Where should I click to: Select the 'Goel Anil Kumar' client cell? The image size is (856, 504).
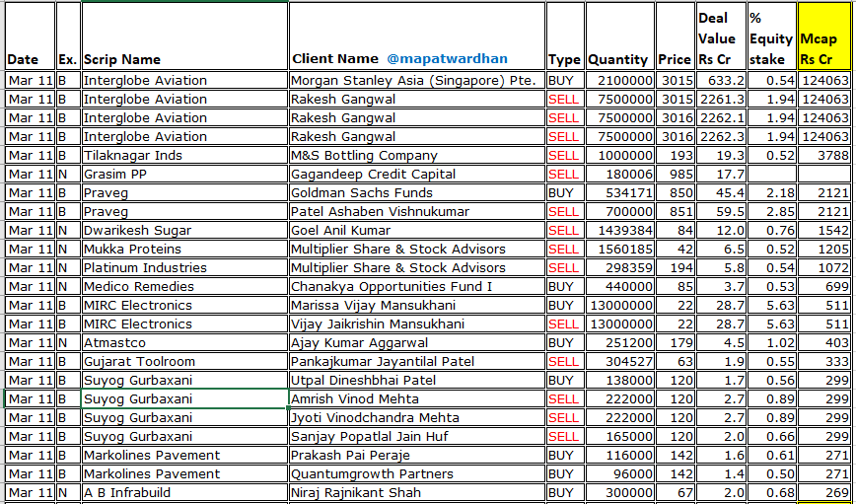(x=417, y=230)
